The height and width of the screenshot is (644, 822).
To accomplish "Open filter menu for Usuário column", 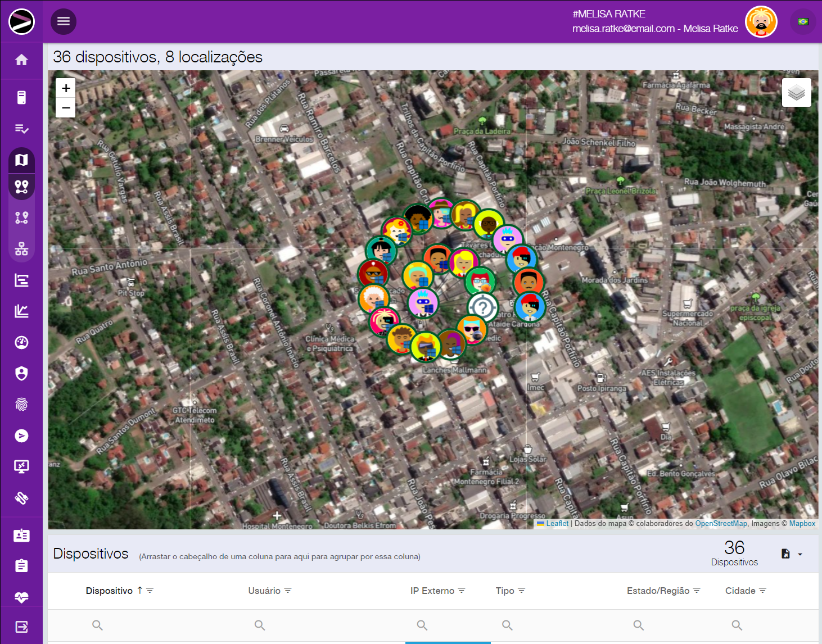I will (288, 591).
